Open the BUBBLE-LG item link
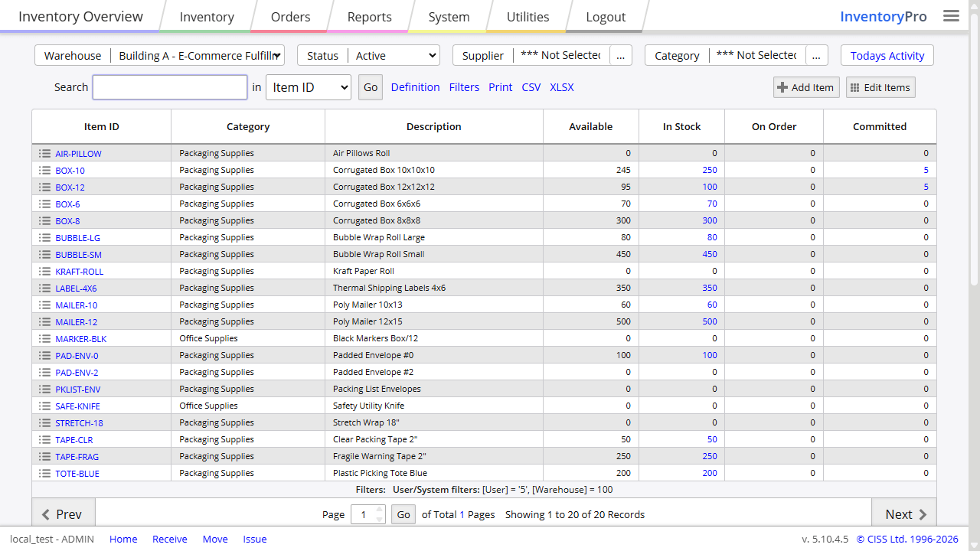This screenshot has width=980, height=551. click(x=77, y=238)
